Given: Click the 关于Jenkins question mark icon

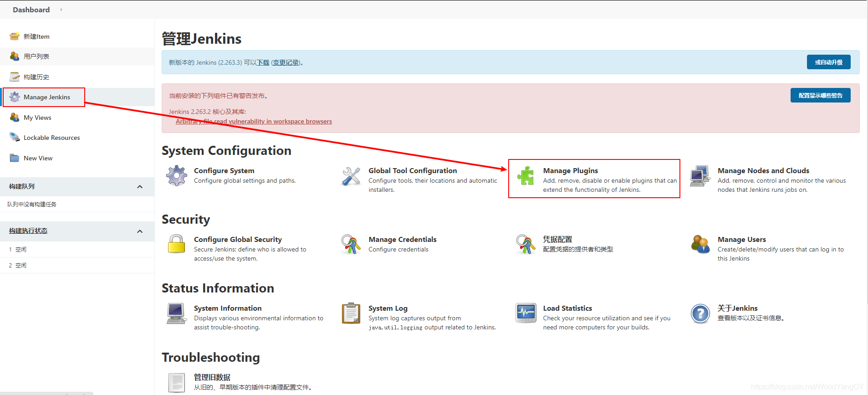Looking at the screenshot, I should (700, 313).
